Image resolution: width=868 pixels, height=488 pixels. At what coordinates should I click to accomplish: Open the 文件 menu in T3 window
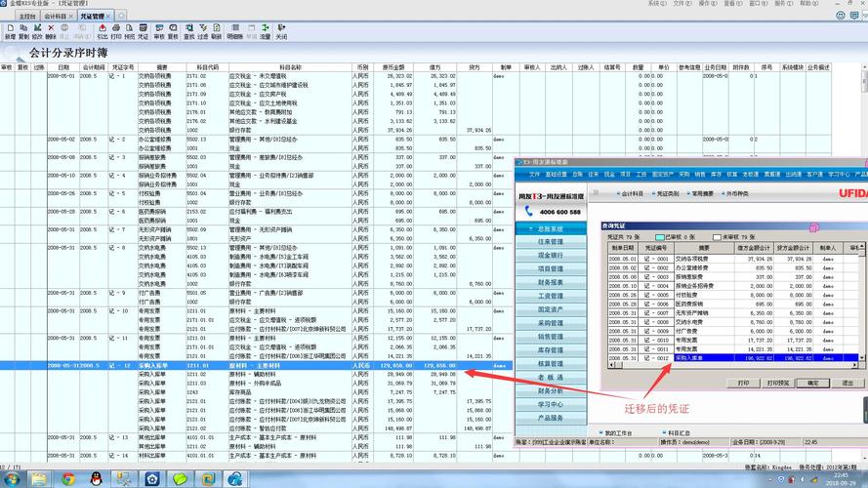pos(534,175)
